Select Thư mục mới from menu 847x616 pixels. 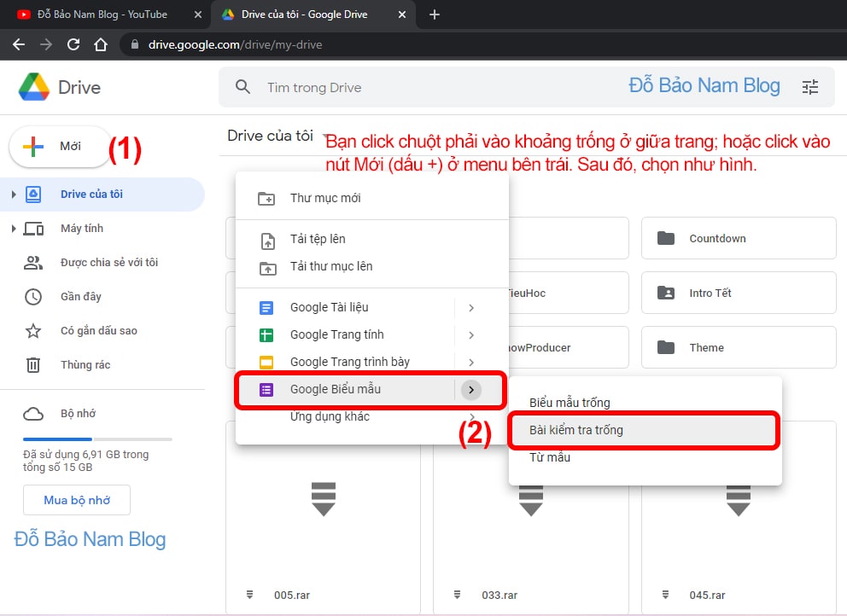(372, 198)
